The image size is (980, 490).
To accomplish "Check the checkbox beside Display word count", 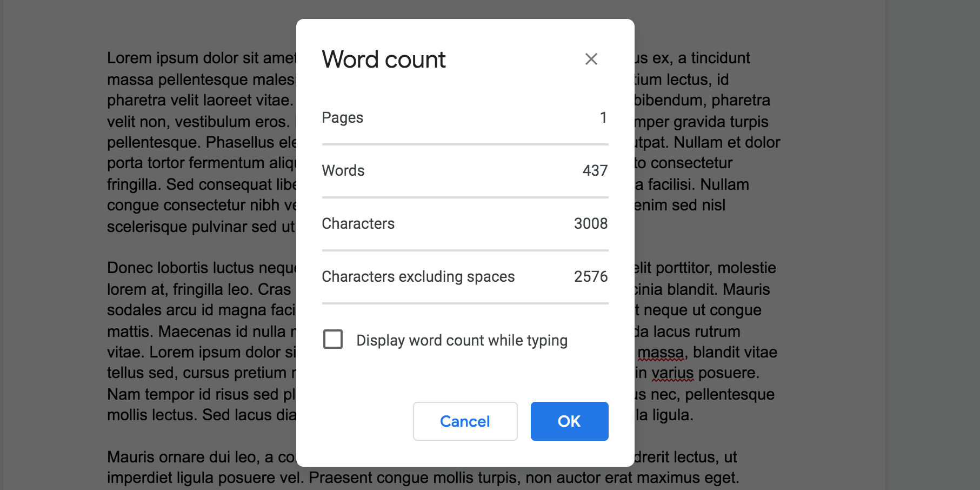I will coord(333,339).
